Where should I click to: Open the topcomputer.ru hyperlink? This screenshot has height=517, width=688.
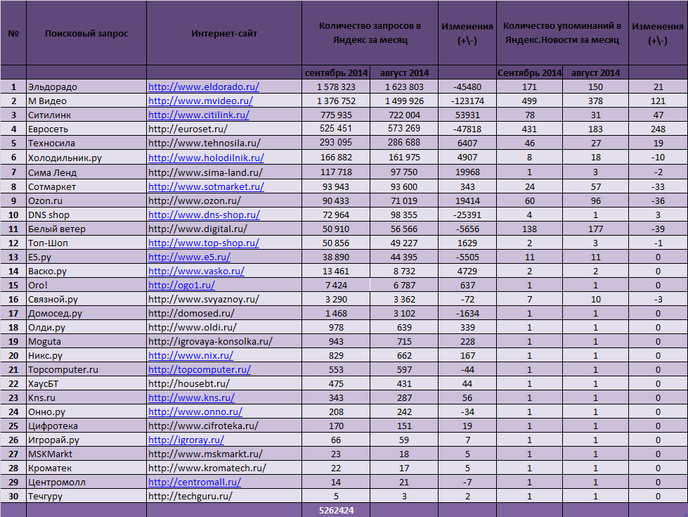point(199,370)
